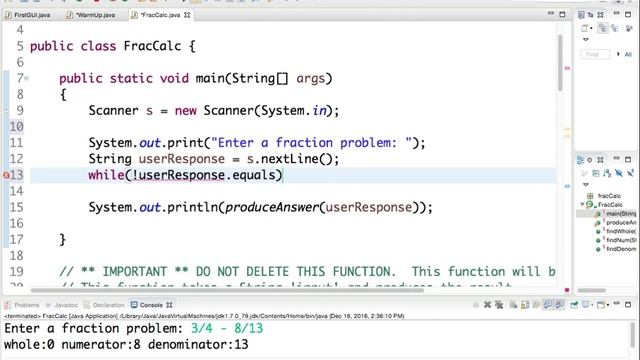Close the FracCalc.java editor tab
This screenshot has height=360, width=640.
click(x=187, y=15)
